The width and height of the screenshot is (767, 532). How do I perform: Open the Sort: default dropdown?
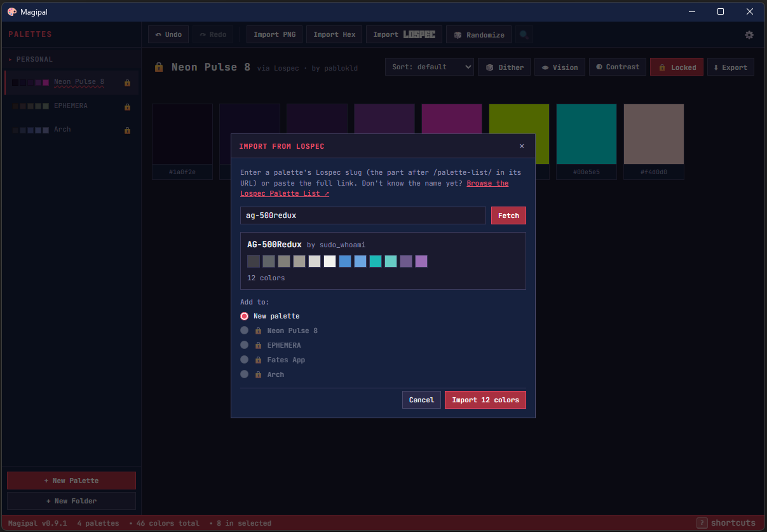pyautogui.click(x=430, y=67)
